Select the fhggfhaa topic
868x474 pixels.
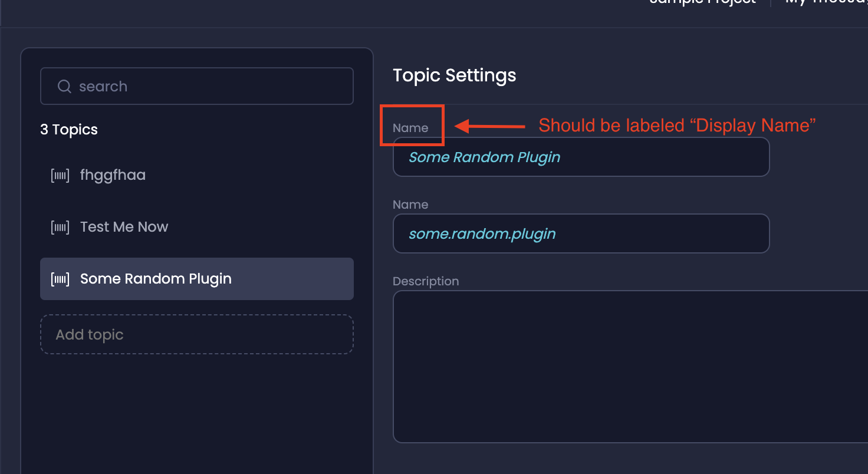tap(113, 175)
